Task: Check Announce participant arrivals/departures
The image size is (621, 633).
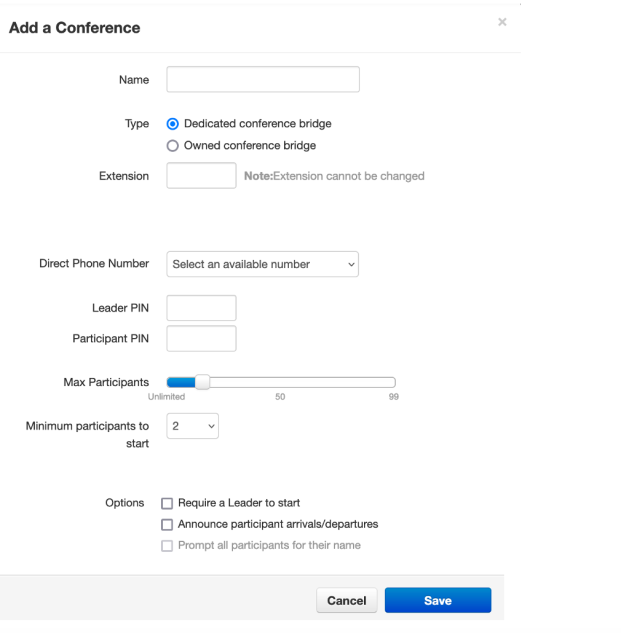Action: [x=167, y=524]
